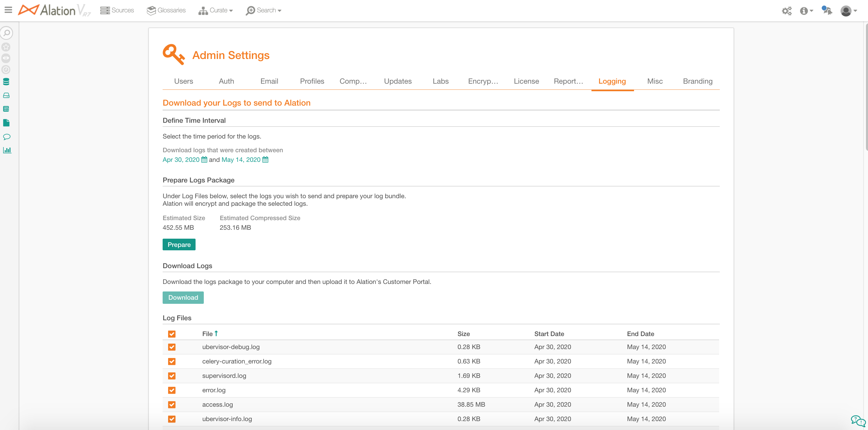
Task: Open the hamburger navigation menu
Action: tap(8, 10)
